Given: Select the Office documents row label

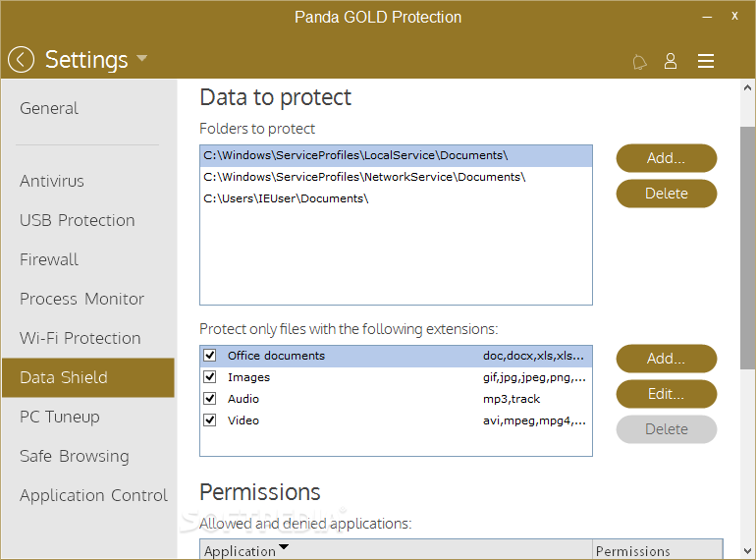Looking at the screenshot, I should (276, 356).
